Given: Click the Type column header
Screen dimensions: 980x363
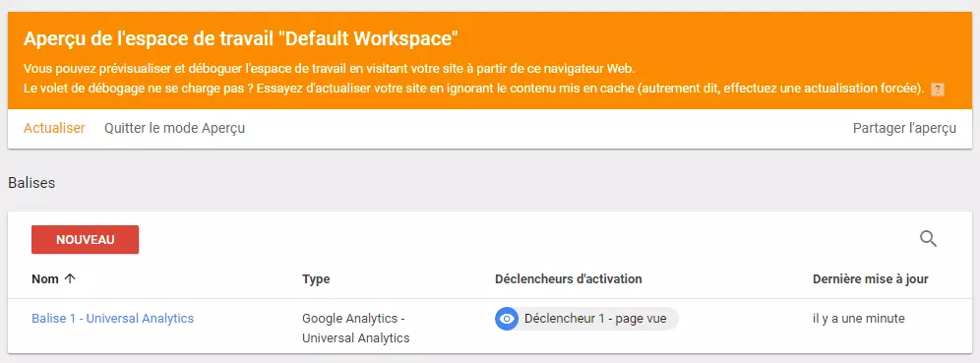Looking at the screenshot, I should click(316, 279).
